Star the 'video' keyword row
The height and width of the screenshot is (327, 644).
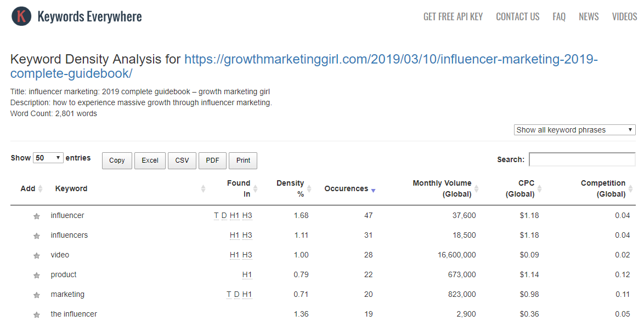click(x=37, y=256)
